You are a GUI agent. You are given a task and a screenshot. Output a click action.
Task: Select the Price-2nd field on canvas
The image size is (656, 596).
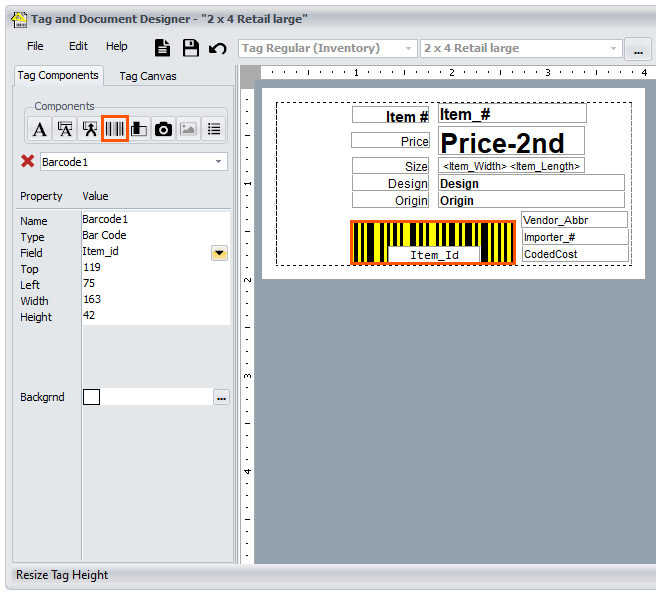click(x=511, y=142)
